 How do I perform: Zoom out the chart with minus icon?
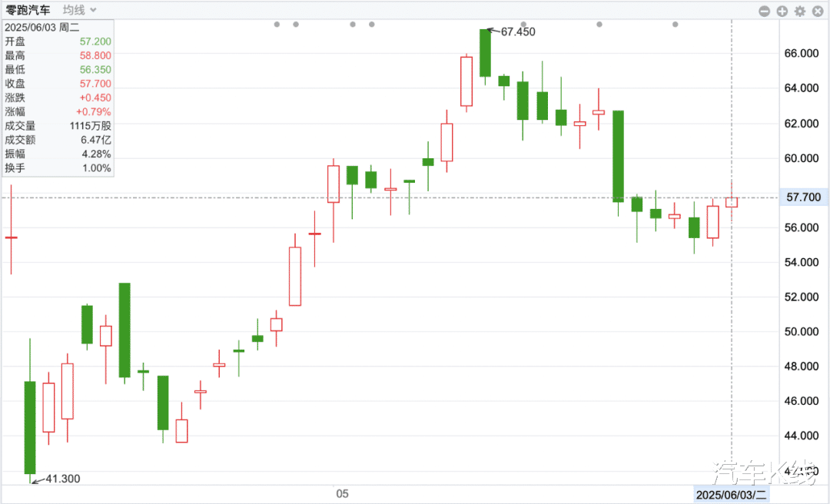pos(764,11)
